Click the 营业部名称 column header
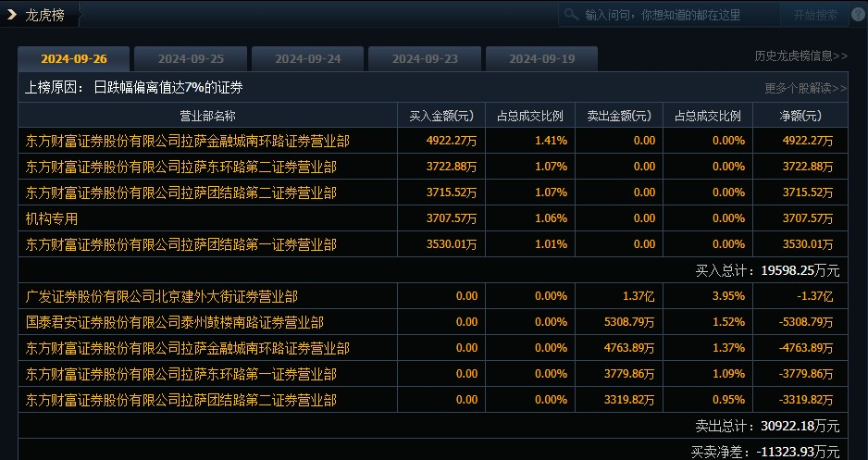The height and width of the screenshot is (460, 868). click(207, 115)
